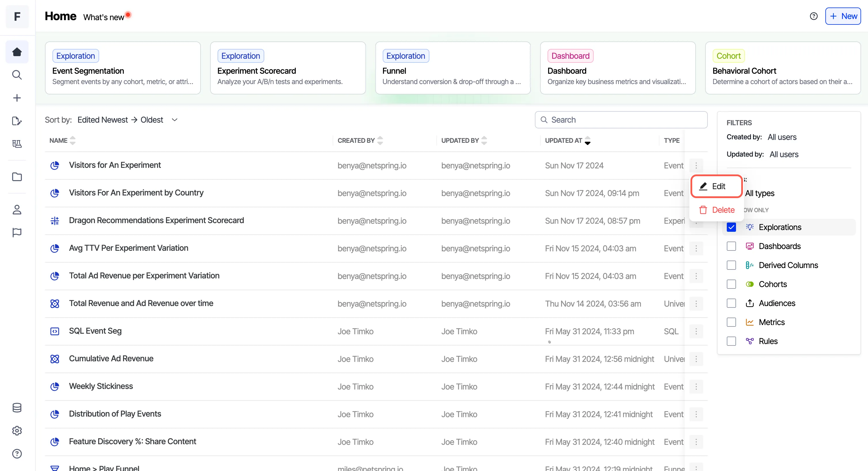The width and height of the screenshot is (868, 471).
Task: Open the Updated by All users filter dropdown
Action: 784,154
